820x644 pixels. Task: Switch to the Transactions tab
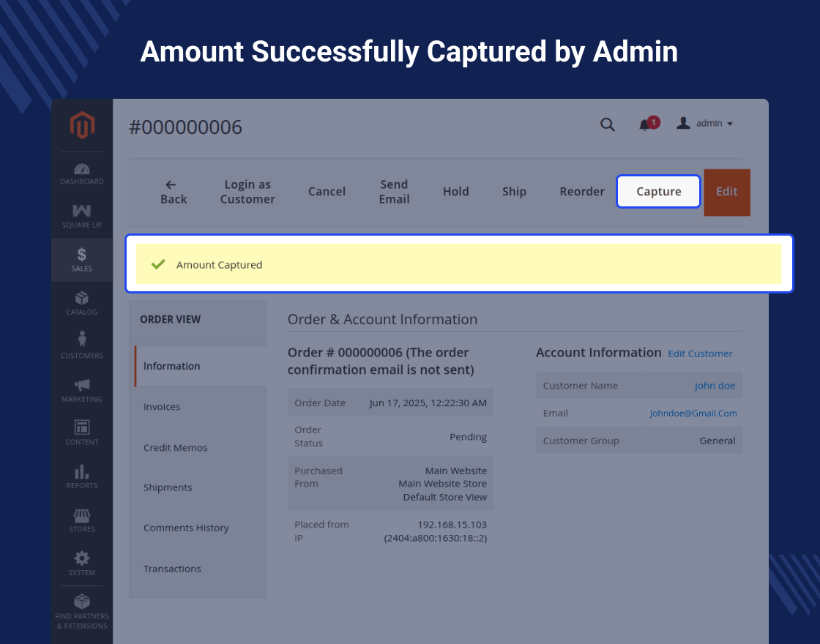click(172, 569)
